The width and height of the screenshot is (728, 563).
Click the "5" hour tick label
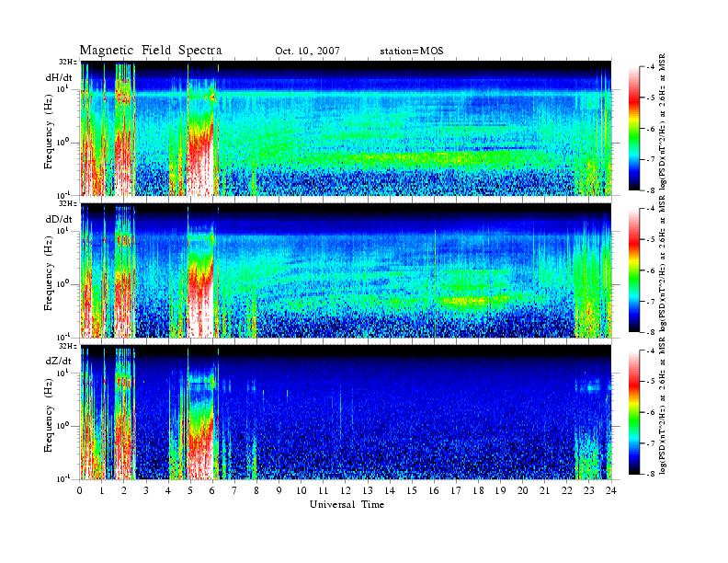tap(190, 490)
